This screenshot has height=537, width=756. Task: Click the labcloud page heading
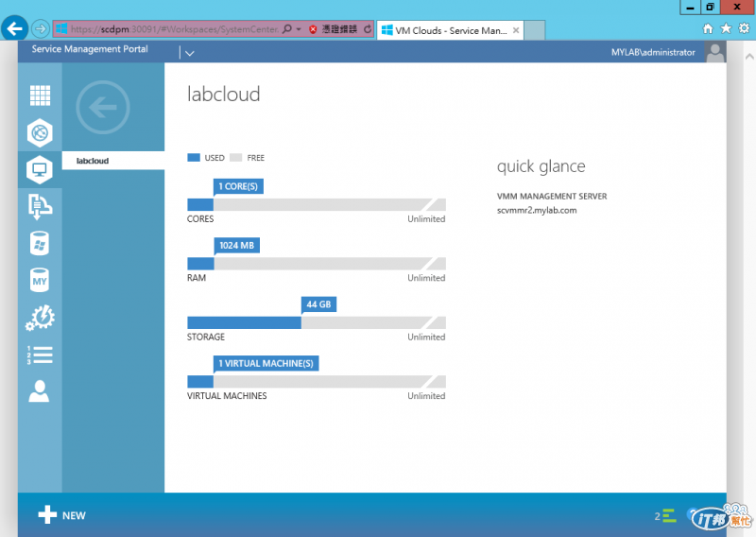point(224,95)
